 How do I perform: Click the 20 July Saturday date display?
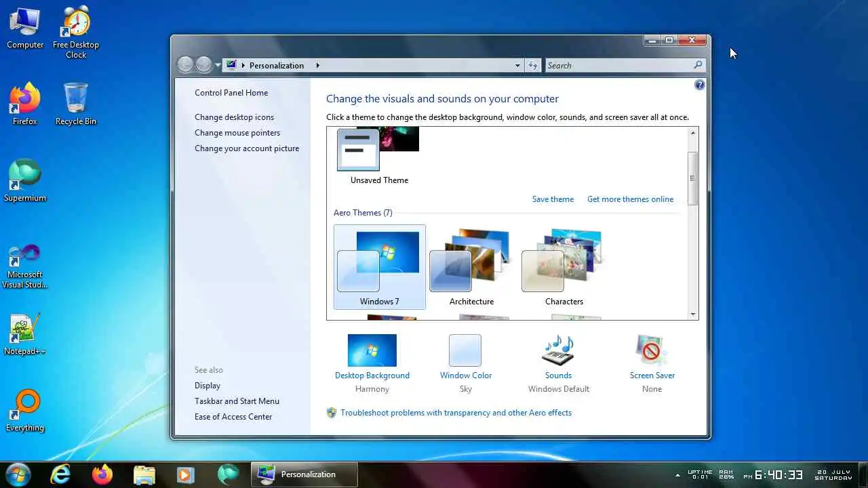click(834, 474)
